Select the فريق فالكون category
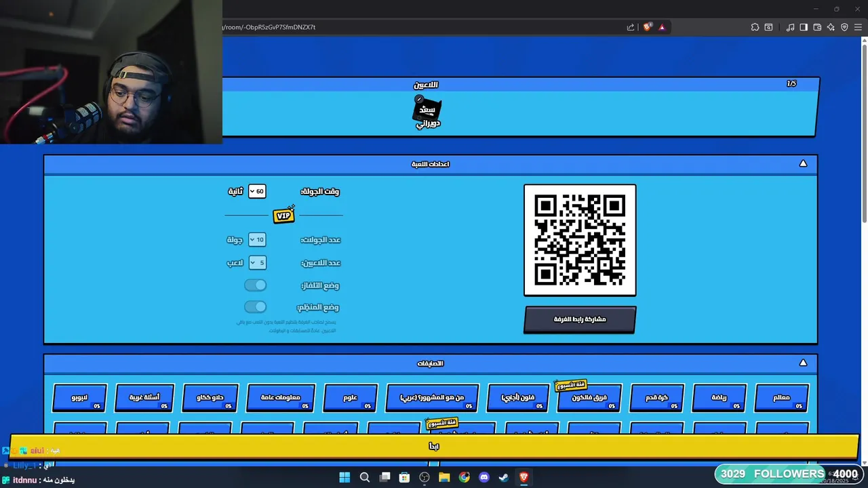The image size is (868, 488). coord(590,398)
